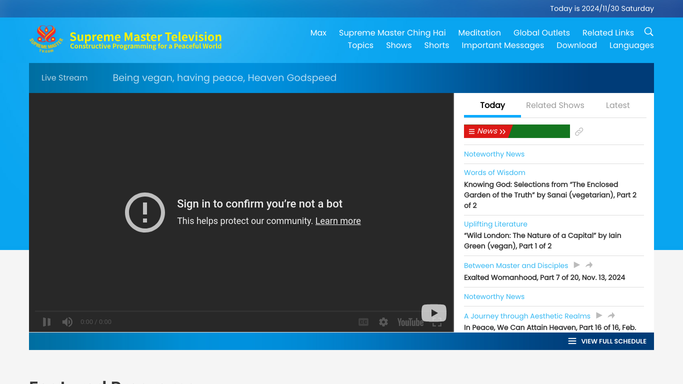Viewport: 683px width, 384px height.
Task: Play A Journey through Aesthetic Realms
Action: (x=599, y=315)
